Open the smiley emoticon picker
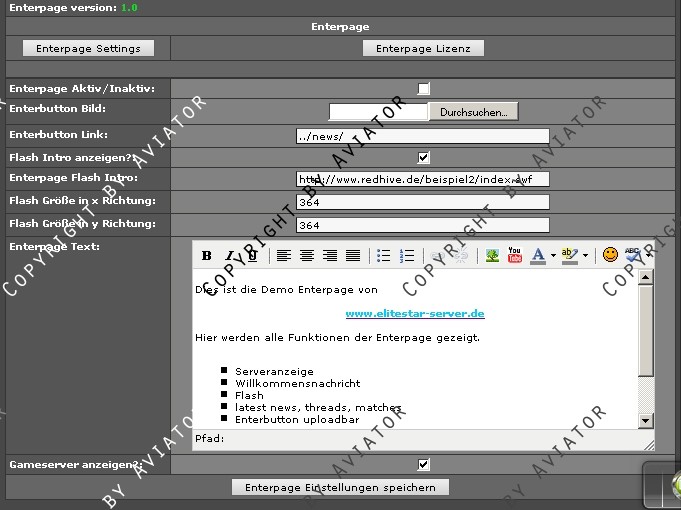Image resolution: width=681 pixels, height=510 pixels. click(610, 255)
